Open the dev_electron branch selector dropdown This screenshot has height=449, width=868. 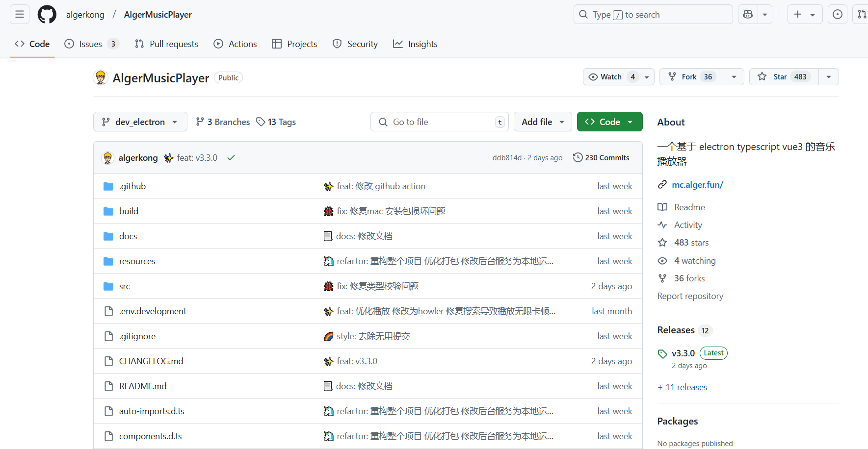(140, 122)
